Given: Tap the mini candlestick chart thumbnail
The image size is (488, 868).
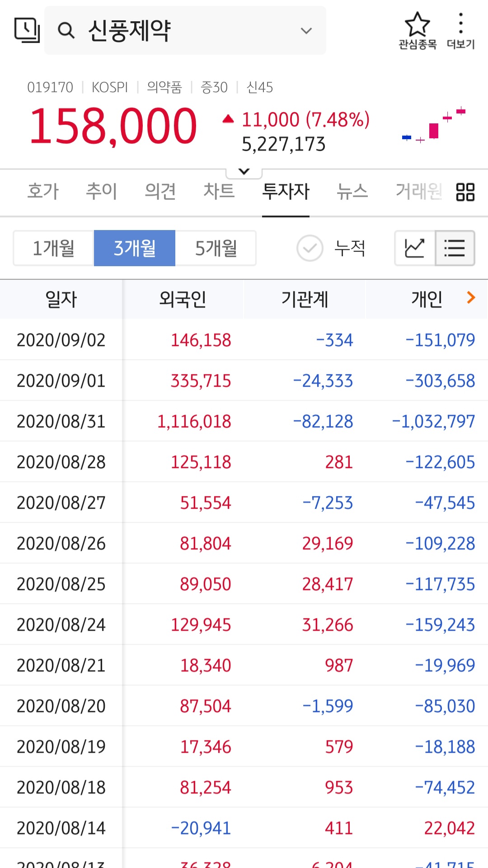Looking at the screenshot, I should 434,126.
